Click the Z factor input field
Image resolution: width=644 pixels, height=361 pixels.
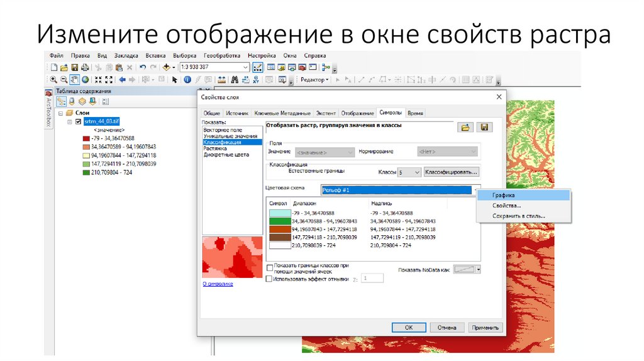coord(372,279)
